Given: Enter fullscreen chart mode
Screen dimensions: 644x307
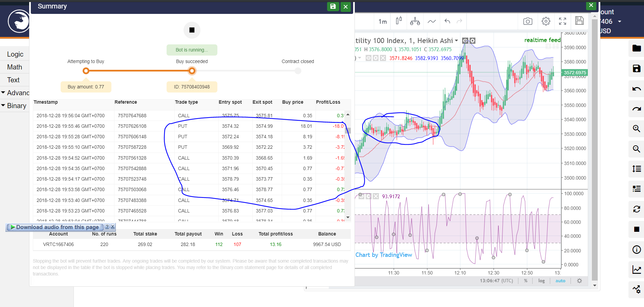Looking at the screenshot, I should tap(562, 21).
